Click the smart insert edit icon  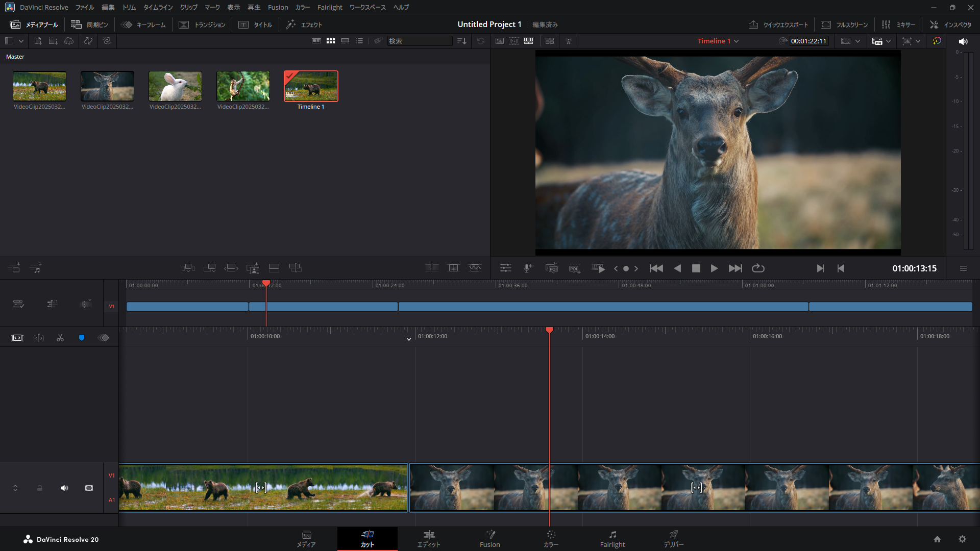click(188, 268)
